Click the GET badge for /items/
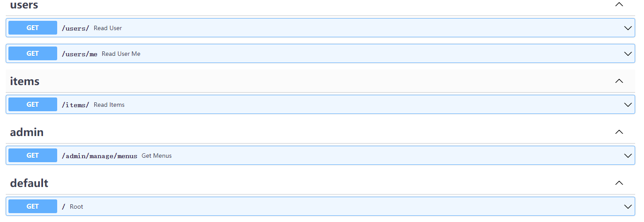 point(33,104)
